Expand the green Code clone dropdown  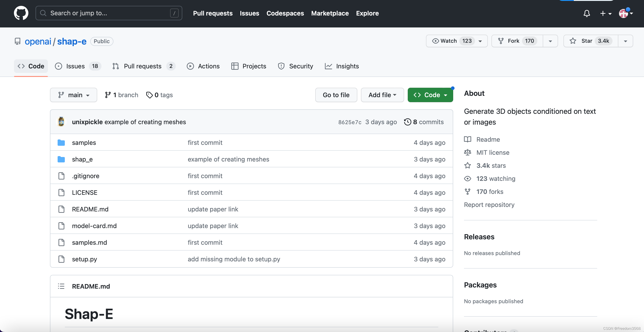coord(430,95)
